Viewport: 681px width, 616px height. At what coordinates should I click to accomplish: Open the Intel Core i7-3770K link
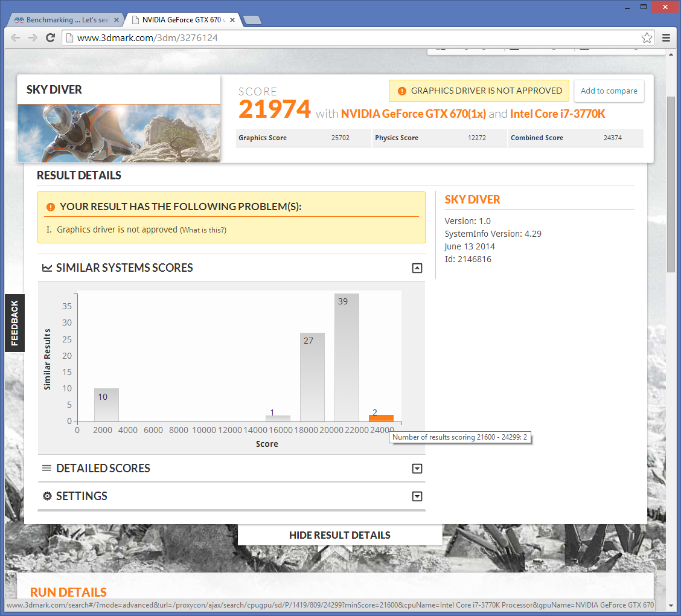[x=557, y=114]
